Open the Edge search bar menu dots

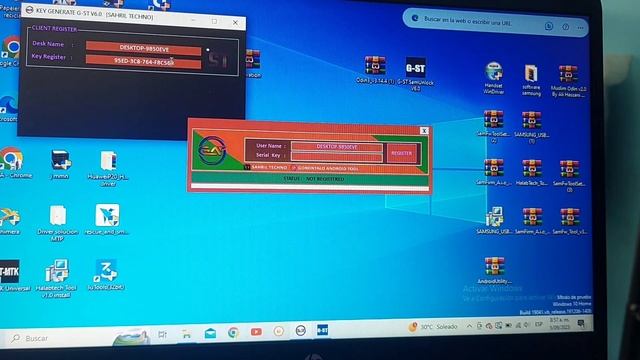pos(580,28)
